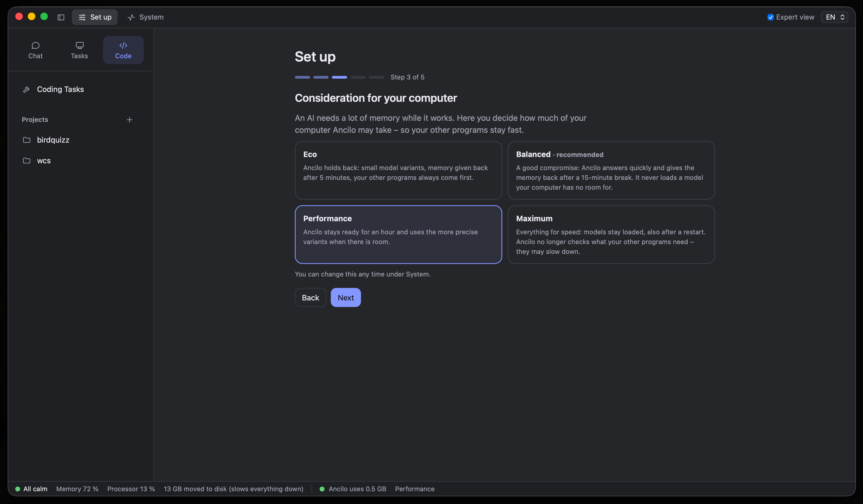Proceed with the Next button
The width and height of the screenshot is (863, 504).
click(x=345, y=297)
